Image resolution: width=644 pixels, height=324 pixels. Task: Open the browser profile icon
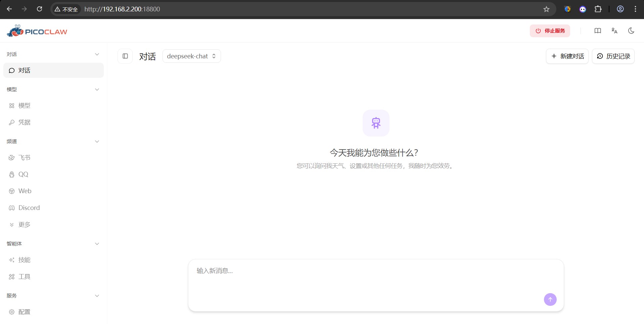[620, 9]
